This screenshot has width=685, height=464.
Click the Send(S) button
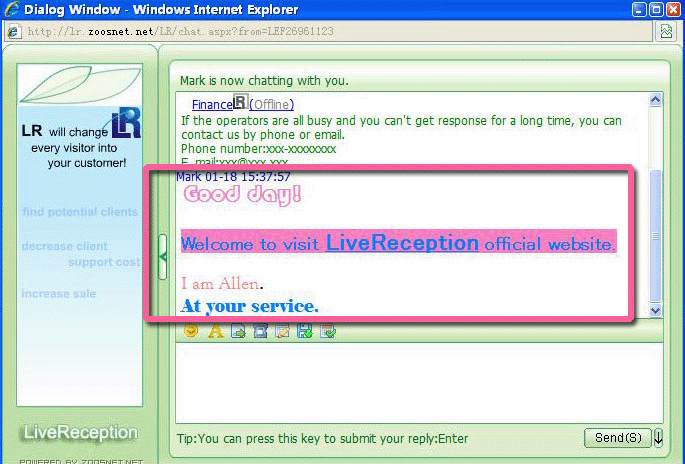pos(618,438)
